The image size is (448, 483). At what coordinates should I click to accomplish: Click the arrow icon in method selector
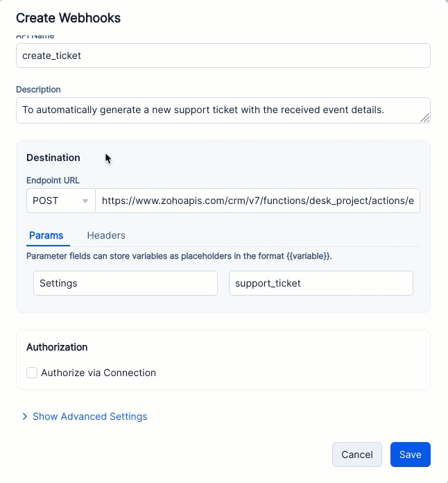pos(85,201)
